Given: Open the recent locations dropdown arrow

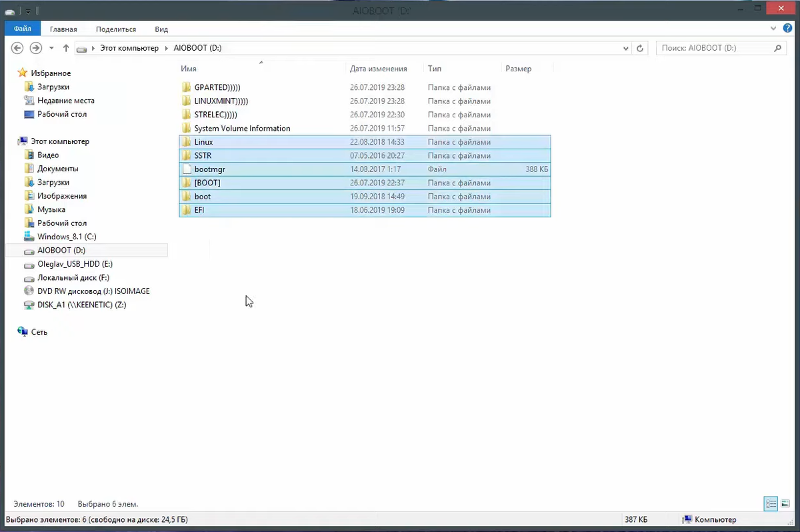Looking at the screenshot, I should click(x=52, y=49).
